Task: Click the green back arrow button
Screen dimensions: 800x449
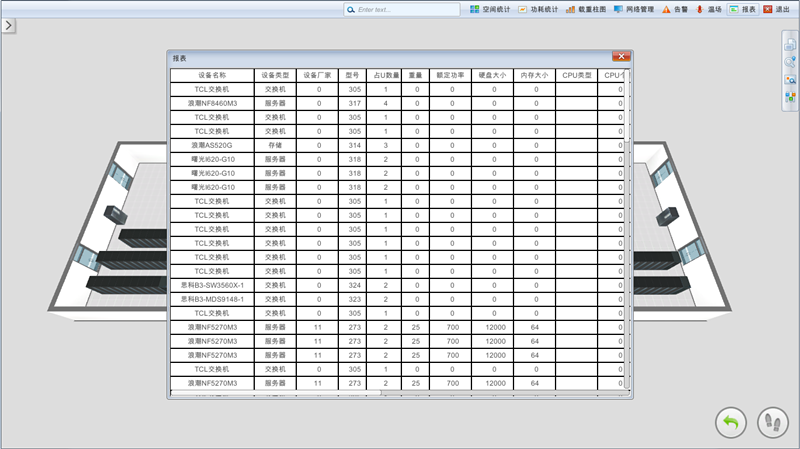Action: click(731, 422)
